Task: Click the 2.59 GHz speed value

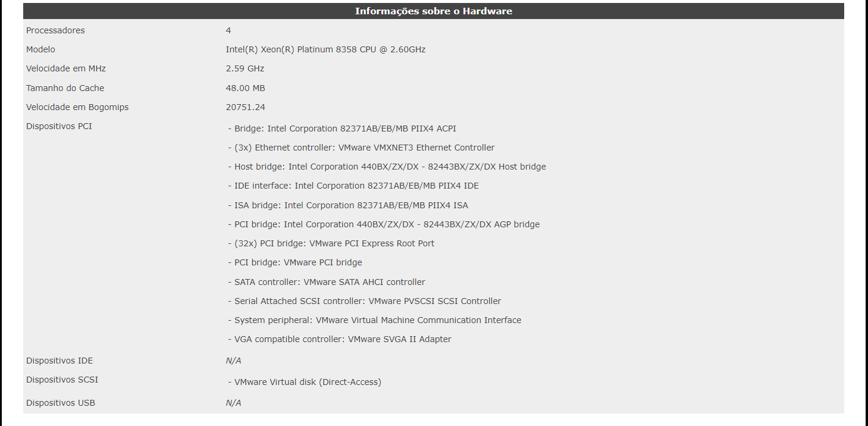Action: pyautogui.click(x=245, y=68)
